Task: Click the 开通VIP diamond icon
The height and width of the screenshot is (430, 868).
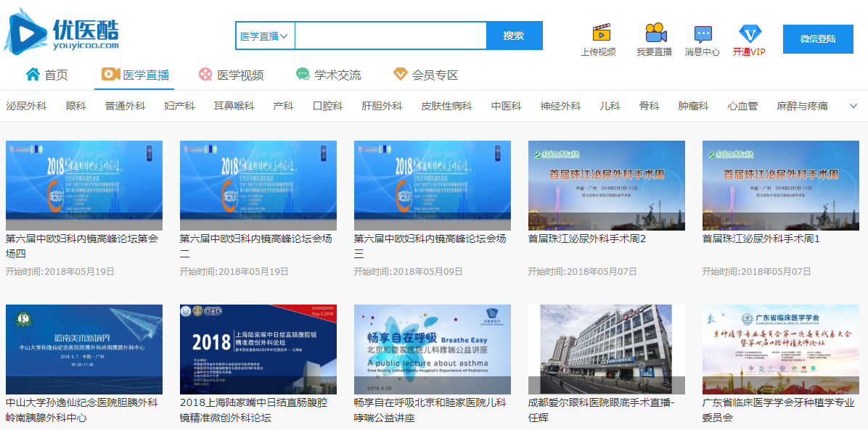Action: 750,33
